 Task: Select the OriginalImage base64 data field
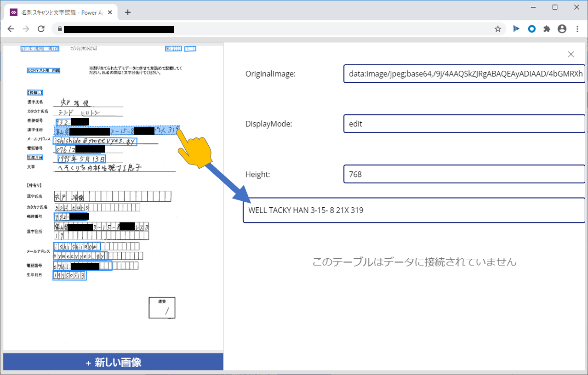pos(464,74)
